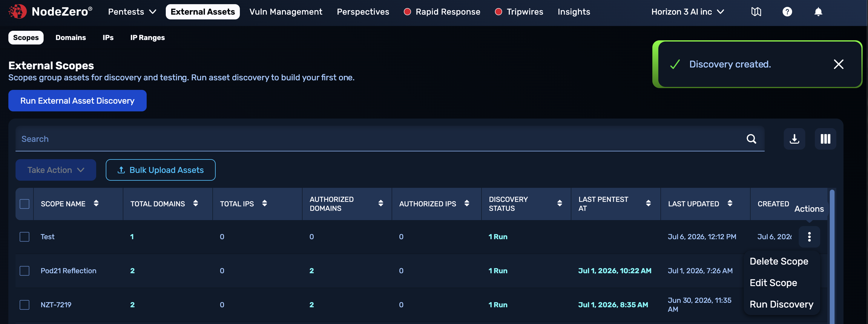Open Vuln Management section
Viewport: 868px width, 324px height.
[286, 12]
